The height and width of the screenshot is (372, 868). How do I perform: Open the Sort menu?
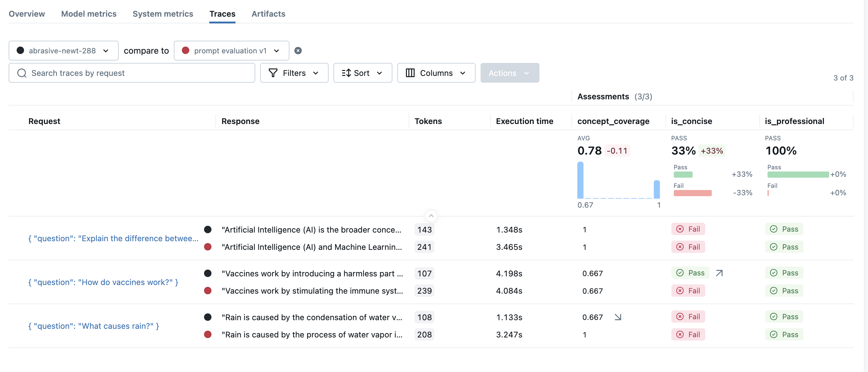pyautogui.click(x=362, y=73)
